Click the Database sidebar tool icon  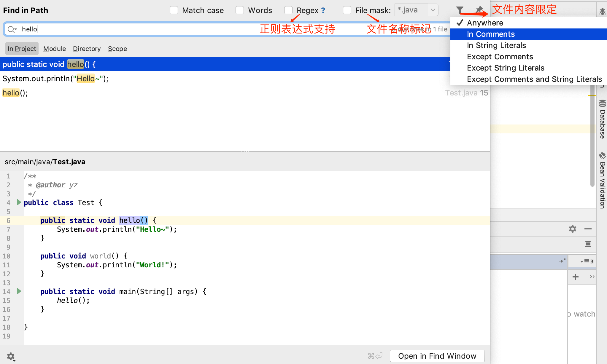point(602,103)
